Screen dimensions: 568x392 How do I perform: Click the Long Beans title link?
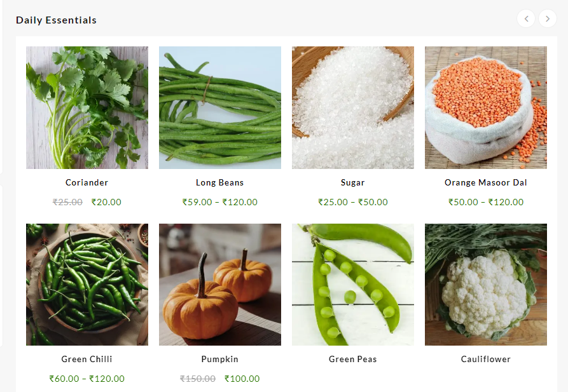click(x=220, y=182)
